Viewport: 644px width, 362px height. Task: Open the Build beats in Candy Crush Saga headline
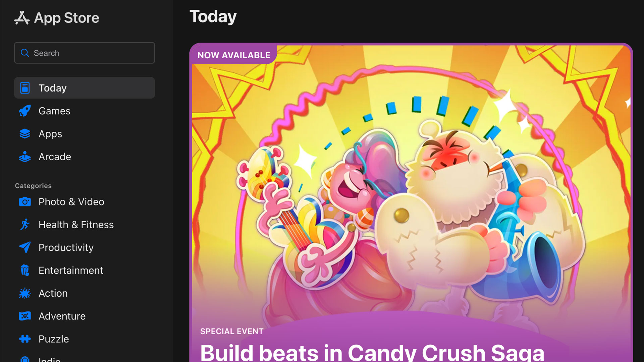(372, 353)
